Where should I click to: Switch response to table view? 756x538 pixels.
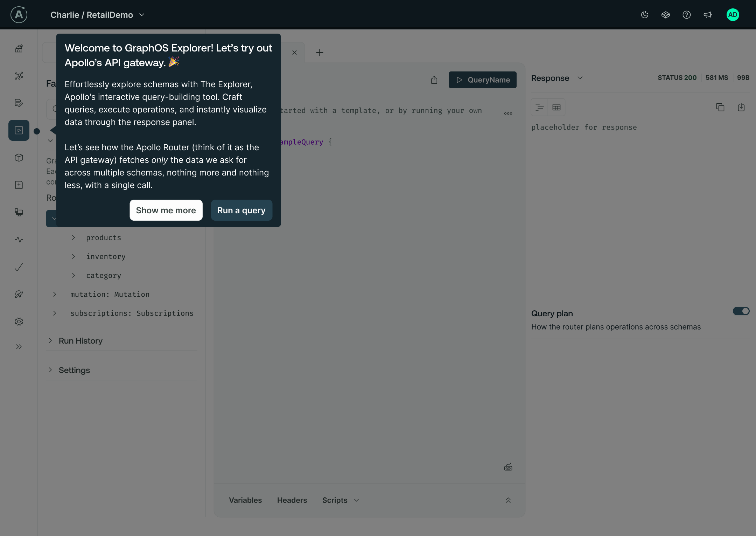(556, 107)
